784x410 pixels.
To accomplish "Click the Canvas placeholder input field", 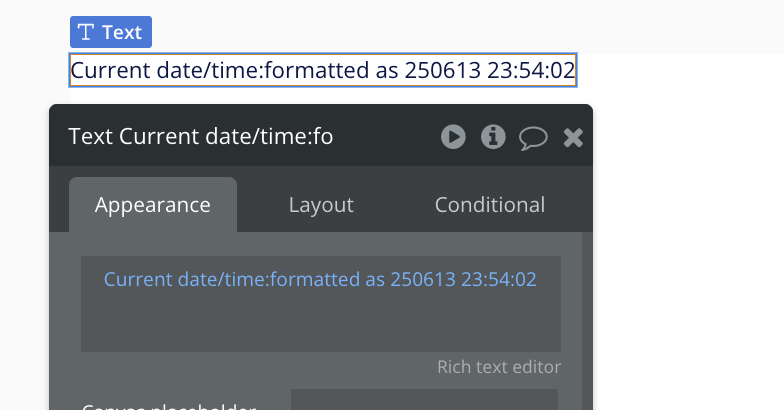I will [x=424, y=400].
